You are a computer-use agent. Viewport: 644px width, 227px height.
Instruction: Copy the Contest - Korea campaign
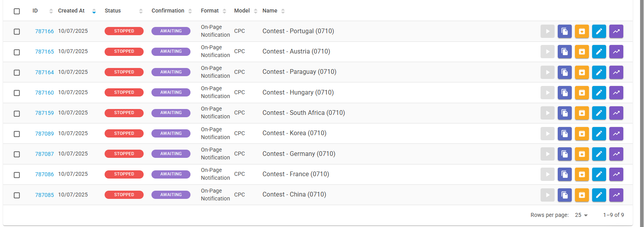tap(564, 134)
